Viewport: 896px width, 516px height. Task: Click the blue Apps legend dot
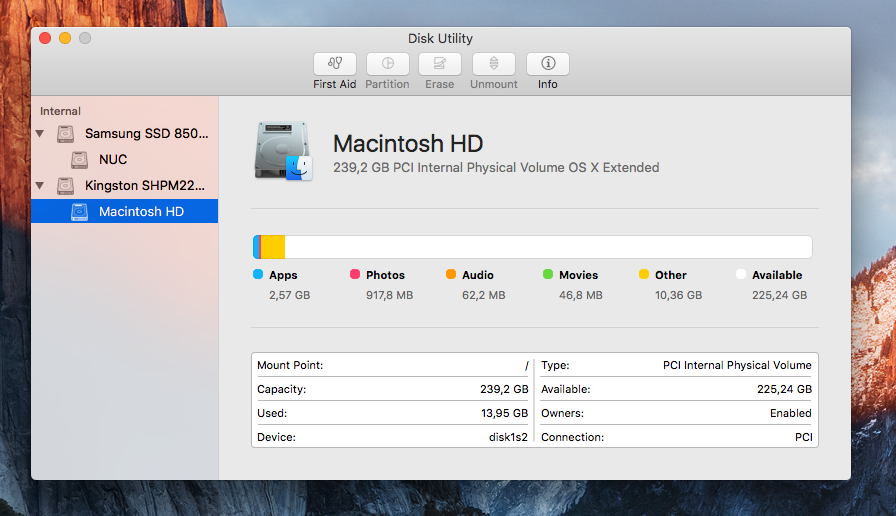point(258,275)
